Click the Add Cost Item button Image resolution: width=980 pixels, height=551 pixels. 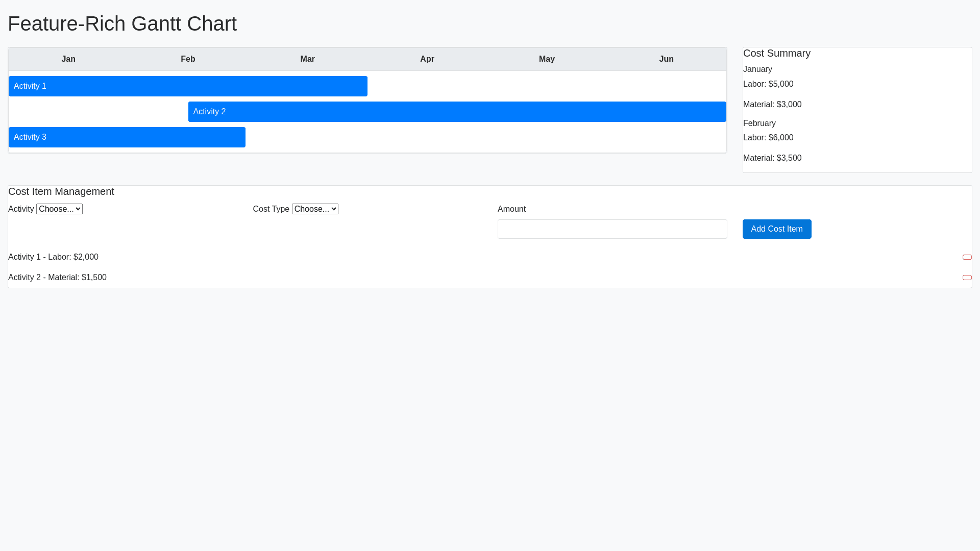tap(776, 229)
